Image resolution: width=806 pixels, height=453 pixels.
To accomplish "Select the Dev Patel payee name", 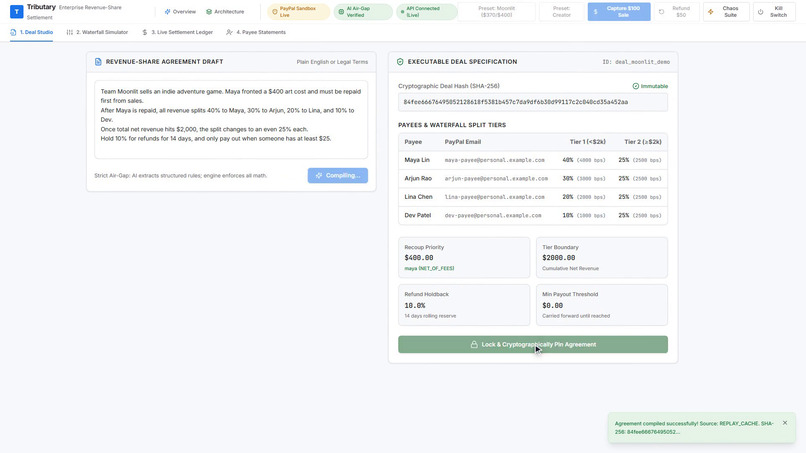I will pos(417,215).
